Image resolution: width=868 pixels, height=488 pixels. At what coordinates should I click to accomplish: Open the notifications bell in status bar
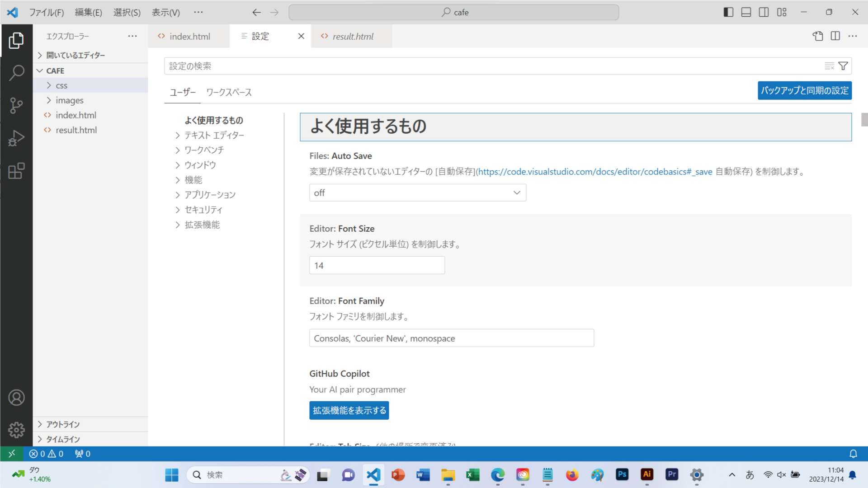[x=854, y=454]
